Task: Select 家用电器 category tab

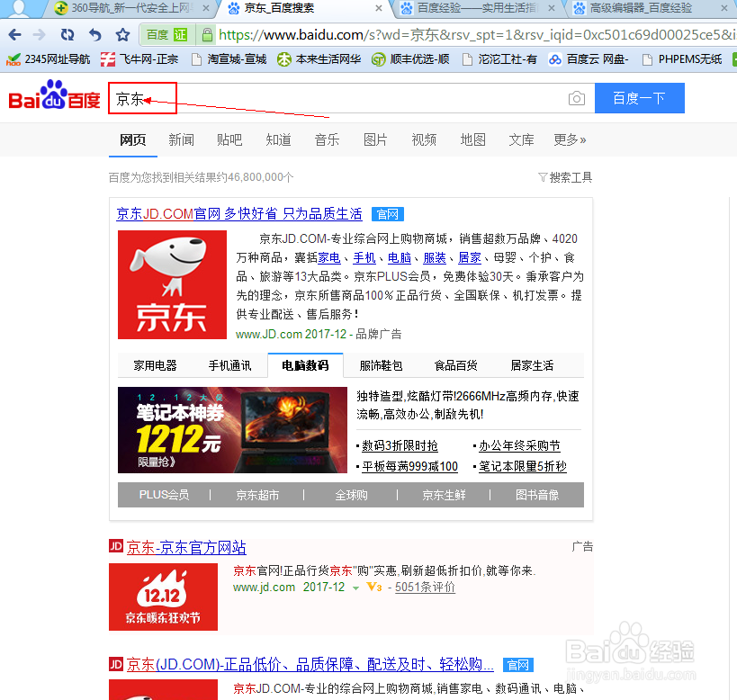Action: point(155,365)
